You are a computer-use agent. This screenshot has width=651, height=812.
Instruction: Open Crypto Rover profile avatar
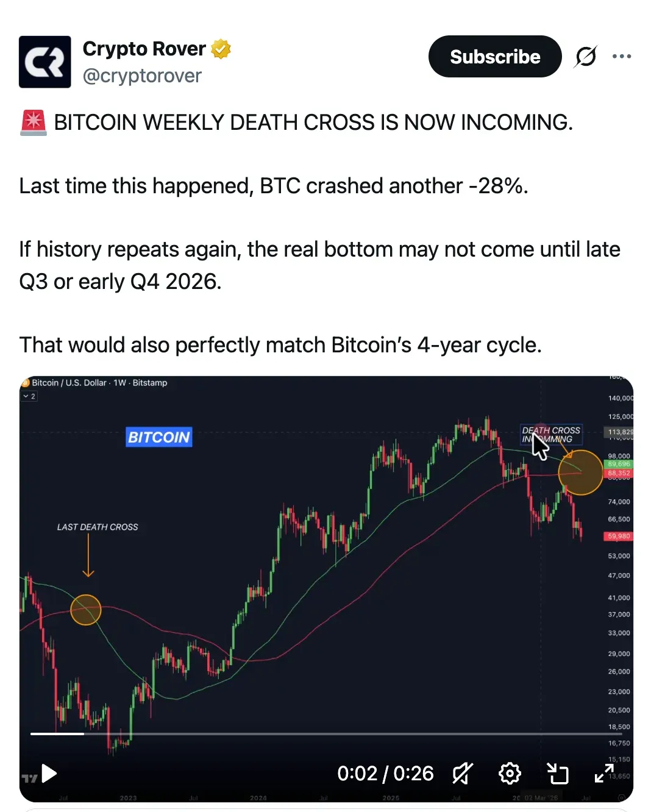[x=45, y=62]
